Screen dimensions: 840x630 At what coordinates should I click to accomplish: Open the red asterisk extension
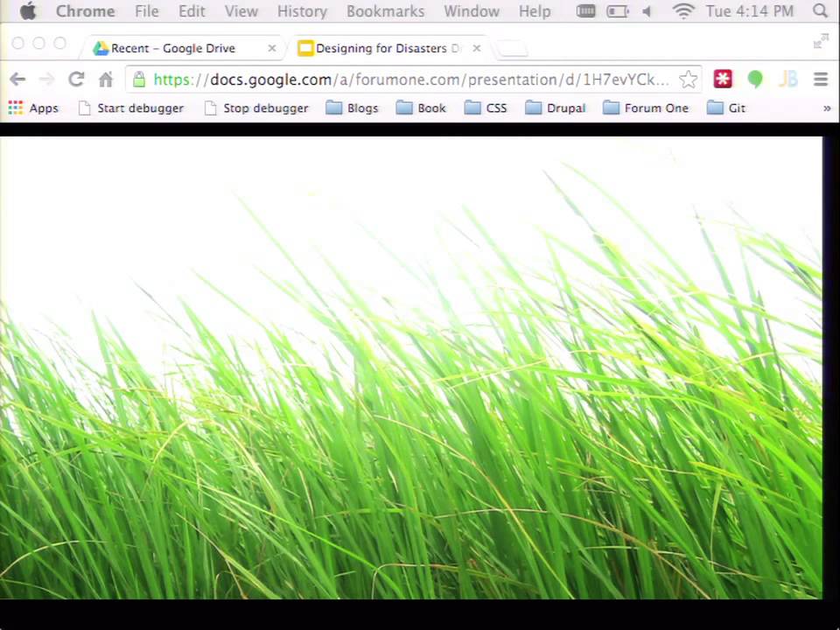pyautogui.click(x=723, y=80)
